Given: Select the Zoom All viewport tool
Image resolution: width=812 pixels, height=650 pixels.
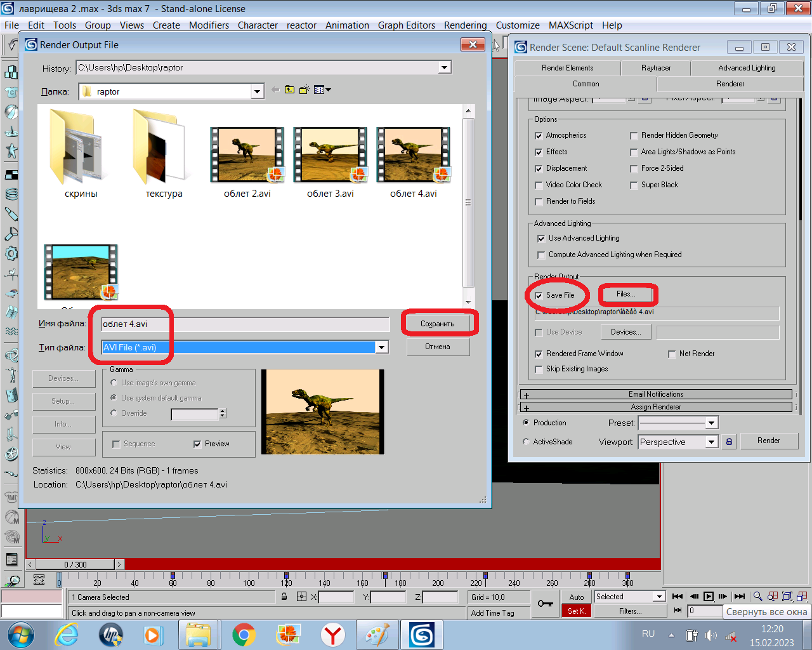Looking at the screenshot, I should [x=773, y=597].
